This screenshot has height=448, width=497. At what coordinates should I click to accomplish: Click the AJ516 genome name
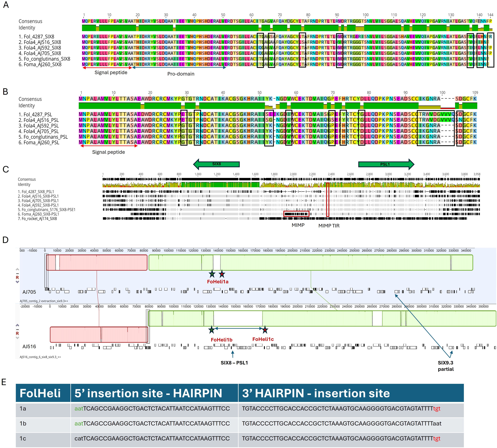click(29, 347)
